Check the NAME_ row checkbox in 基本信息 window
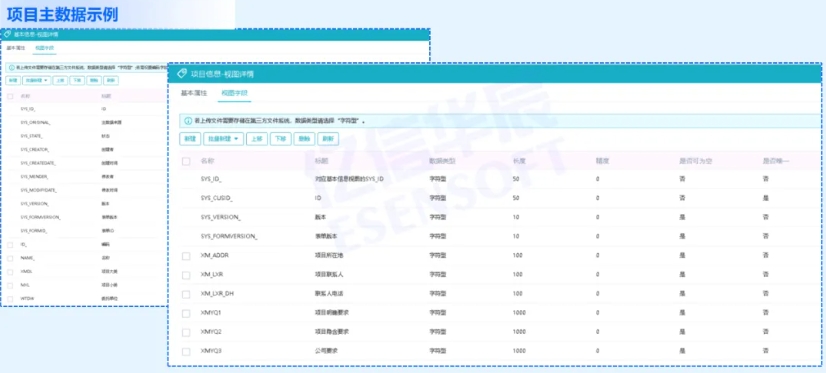 click(x=11, y=259)
